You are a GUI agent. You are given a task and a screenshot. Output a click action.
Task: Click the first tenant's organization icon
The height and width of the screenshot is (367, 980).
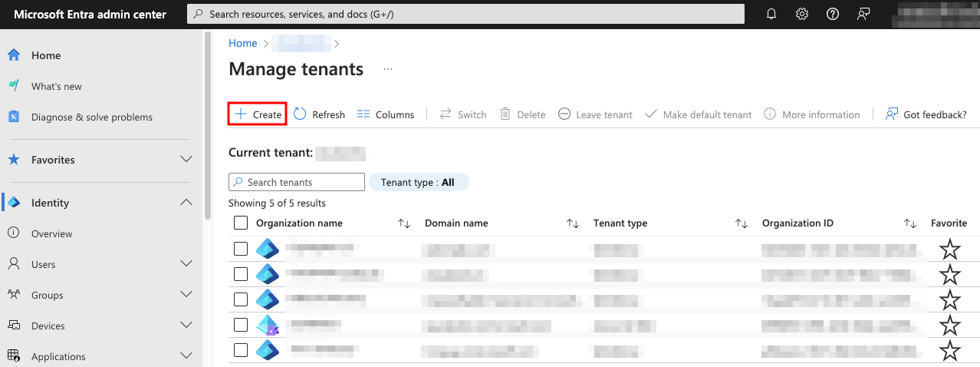[267, 249]
